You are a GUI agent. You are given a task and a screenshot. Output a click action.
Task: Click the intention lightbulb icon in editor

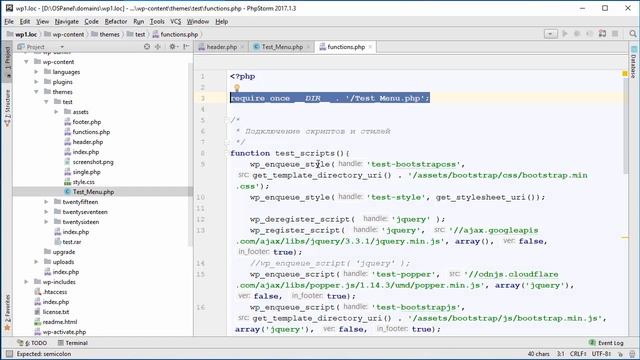[237, 88]
